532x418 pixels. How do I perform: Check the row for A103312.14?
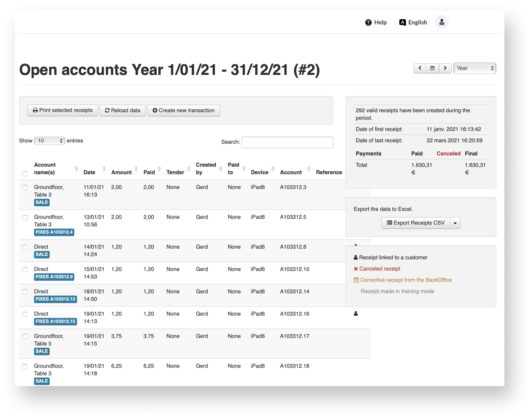pyautogui.click(x=25, y=292)
